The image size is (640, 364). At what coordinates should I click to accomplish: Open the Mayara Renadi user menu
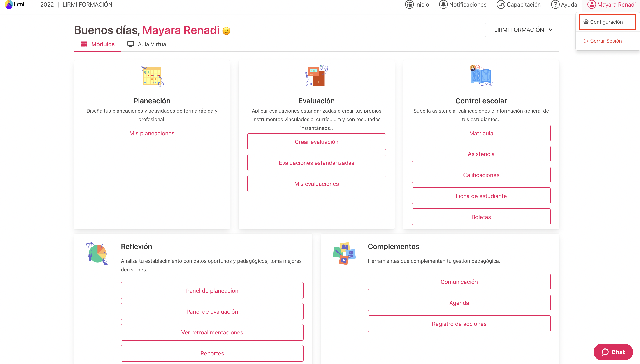612,5
